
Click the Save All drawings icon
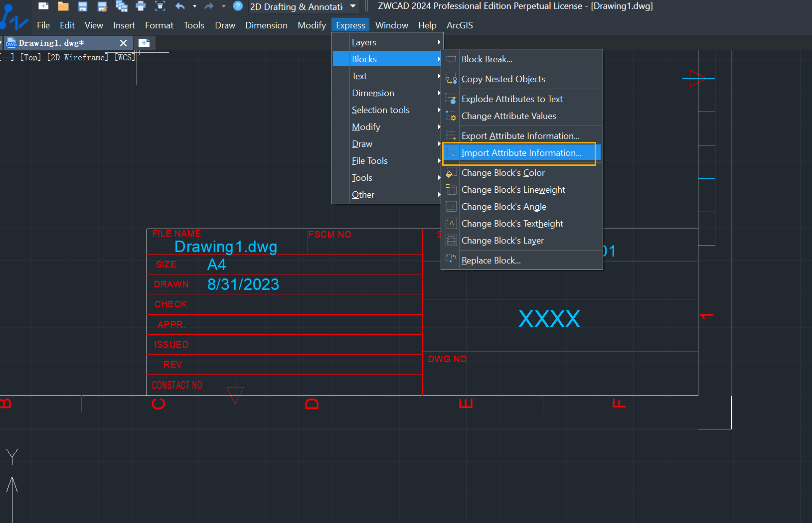[x=122, y=6]
